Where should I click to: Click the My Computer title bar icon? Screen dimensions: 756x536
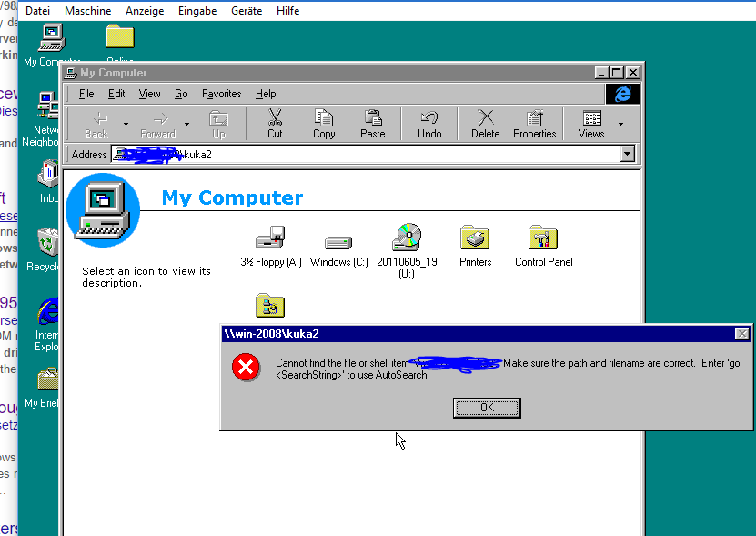coord(71,73)
